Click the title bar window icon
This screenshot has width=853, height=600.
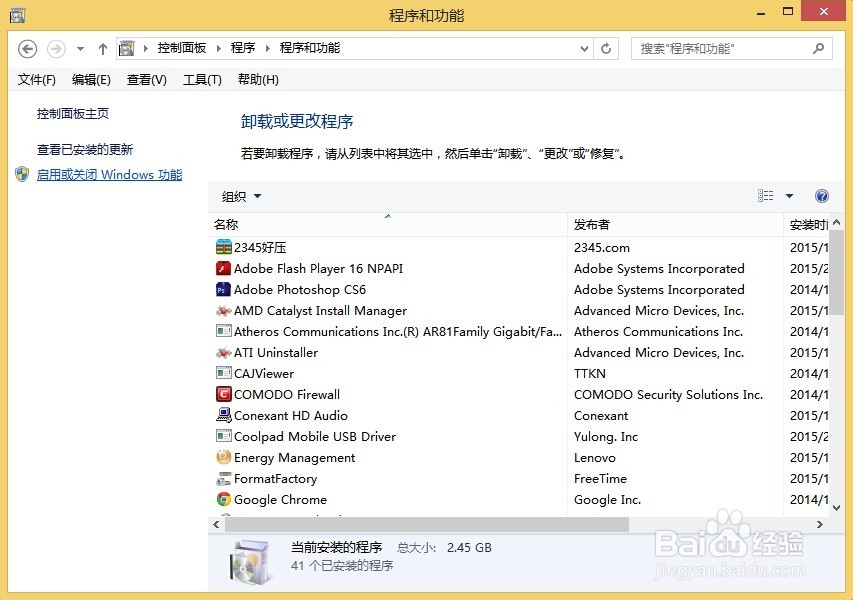(x=17, y=15)
